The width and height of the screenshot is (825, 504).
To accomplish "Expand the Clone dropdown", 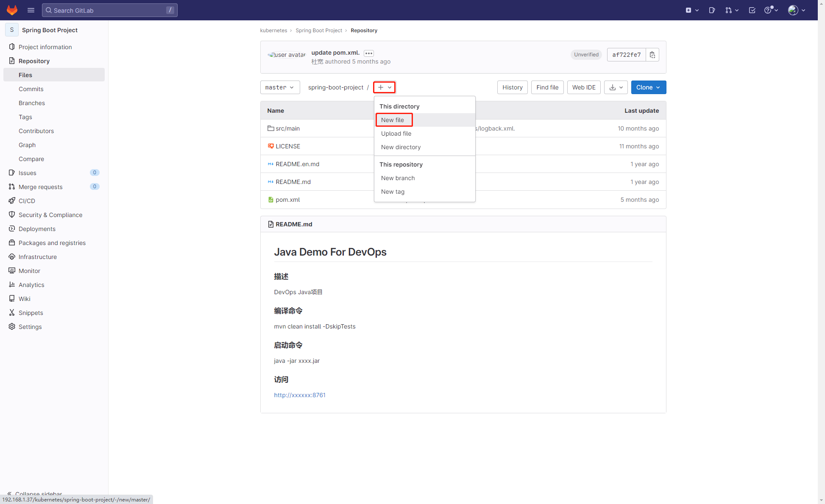I will coord(649,87).
